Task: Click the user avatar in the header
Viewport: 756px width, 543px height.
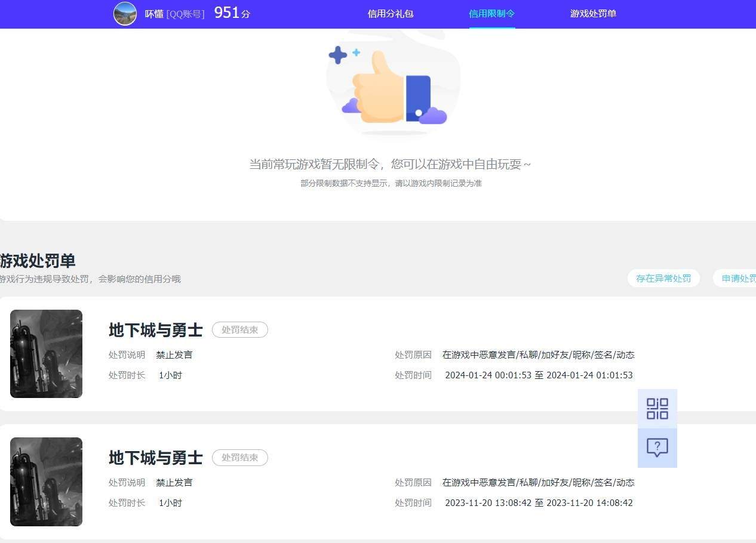Action: 125,13
